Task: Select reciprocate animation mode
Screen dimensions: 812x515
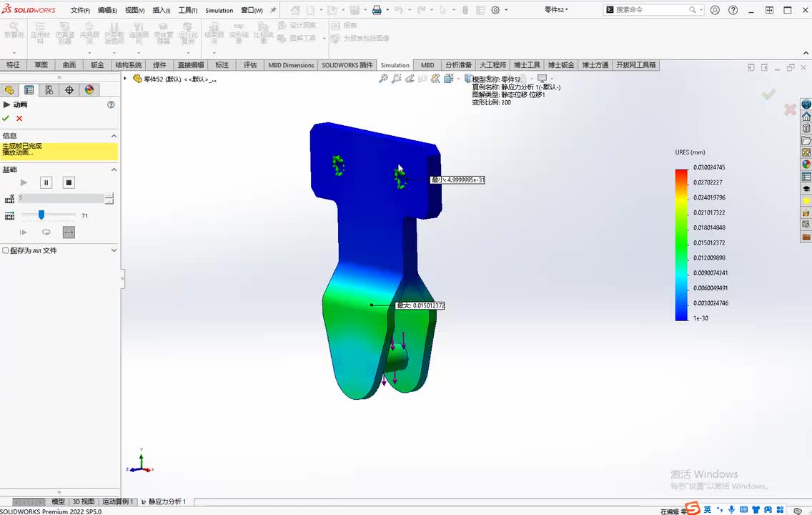Action: (x=69, y=232)
